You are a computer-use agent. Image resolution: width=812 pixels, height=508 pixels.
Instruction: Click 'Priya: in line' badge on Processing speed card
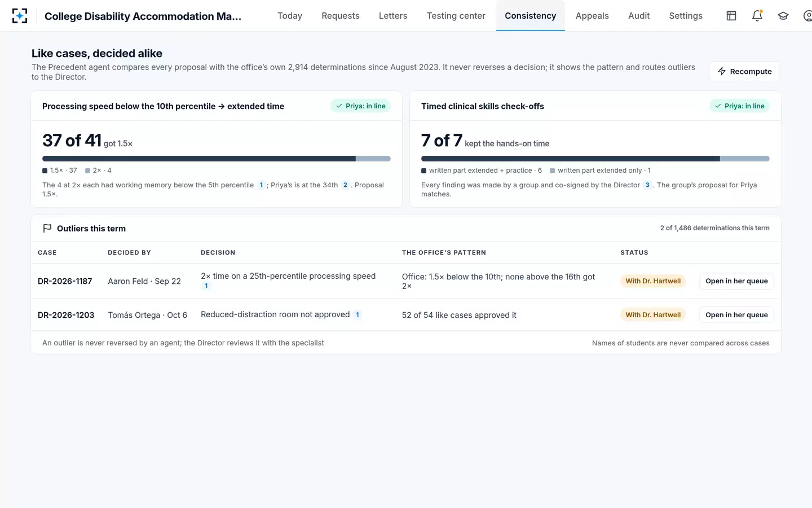361,106
